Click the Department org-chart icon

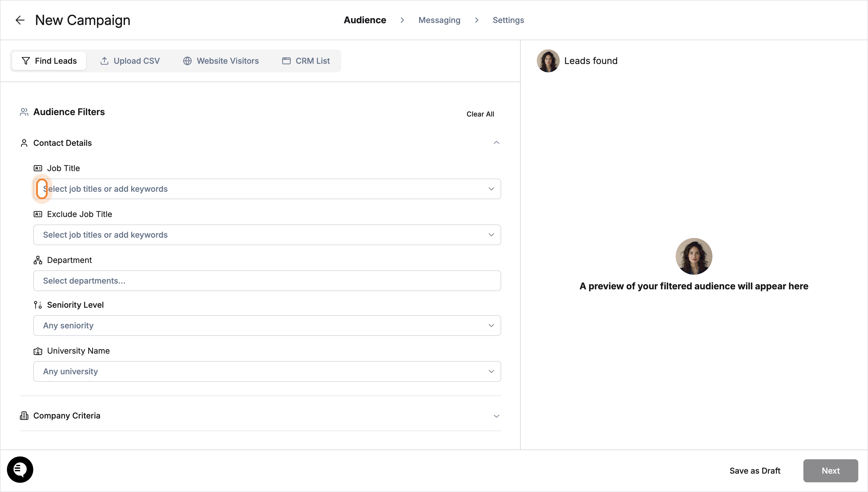pyautogui.click(x=38, y=260)
